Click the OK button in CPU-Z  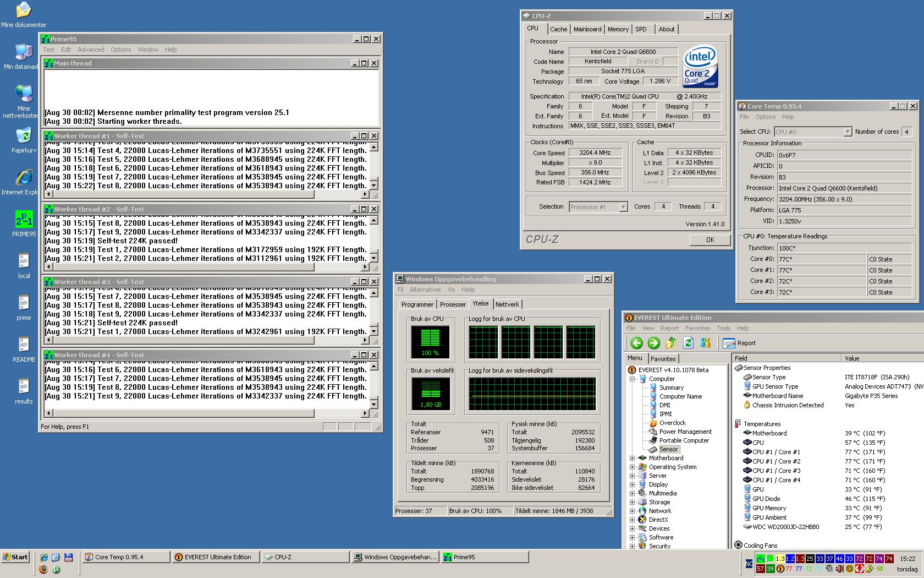click(x=710, y=240)
